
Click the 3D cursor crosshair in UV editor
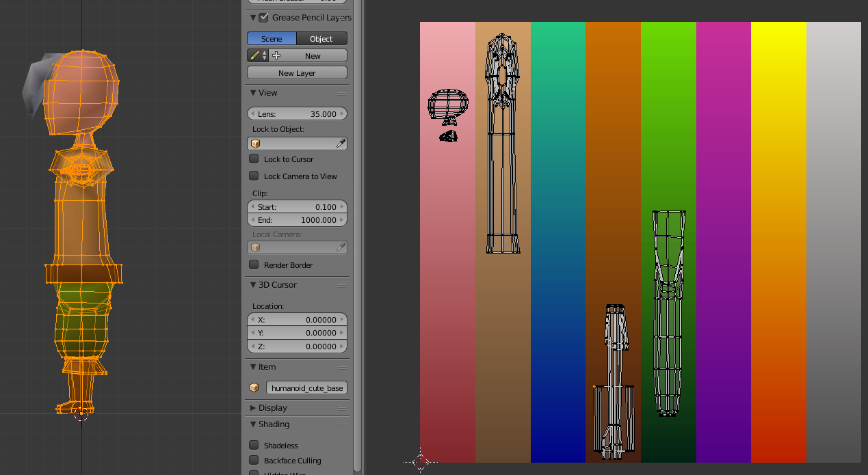pos(420,462)
